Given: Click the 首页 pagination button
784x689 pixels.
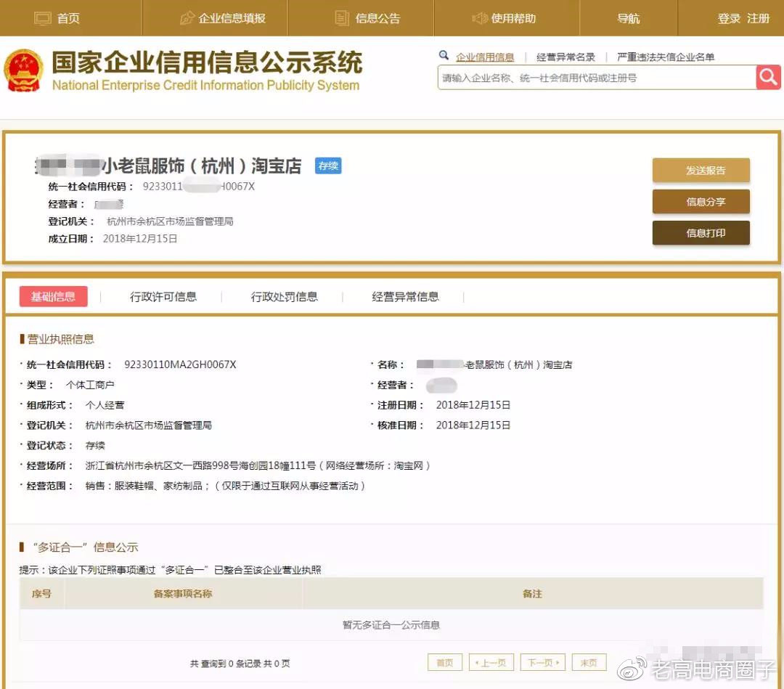Looking at the screenshot, I should 445,662.
